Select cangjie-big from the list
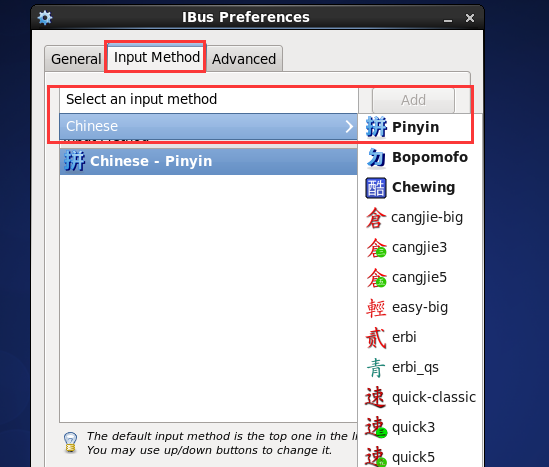 coord(419,217)
